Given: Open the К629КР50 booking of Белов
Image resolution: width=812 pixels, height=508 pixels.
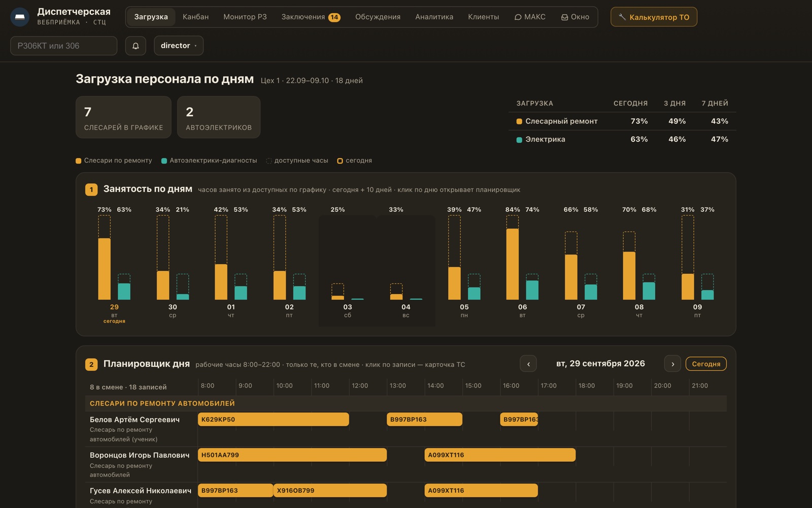Looking at the screenshot, I should pos(273,419).
